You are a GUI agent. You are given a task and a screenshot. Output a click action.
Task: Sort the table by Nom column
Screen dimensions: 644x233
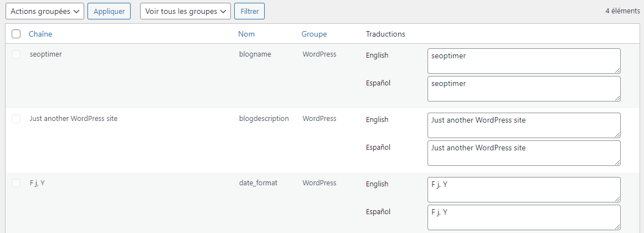click(x=246, y=34)
